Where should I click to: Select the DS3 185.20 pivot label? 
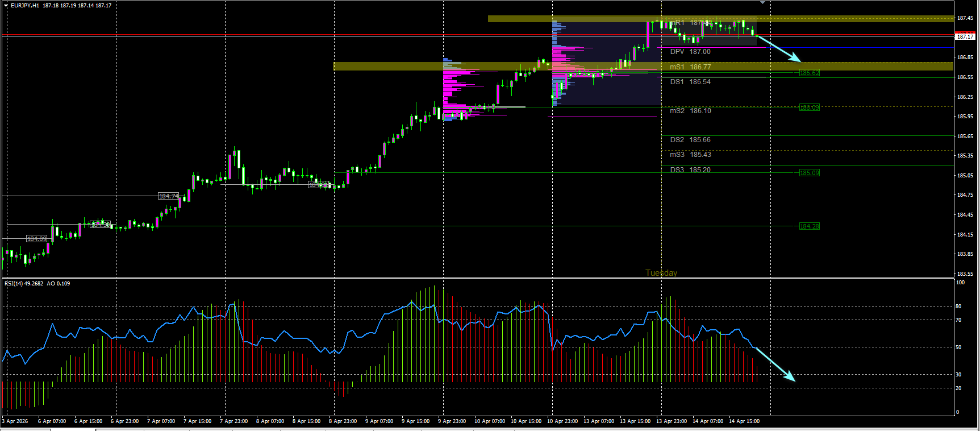tap(690, 170)
